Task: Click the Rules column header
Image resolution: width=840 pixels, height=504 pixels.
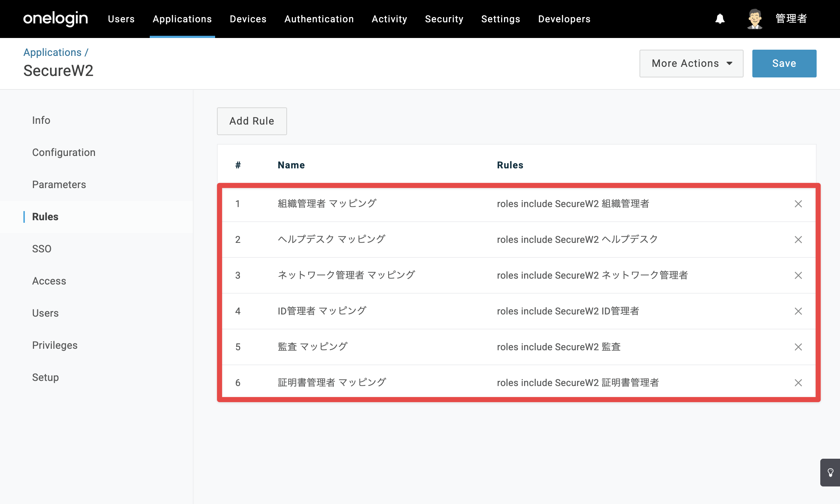Action: 510,165
